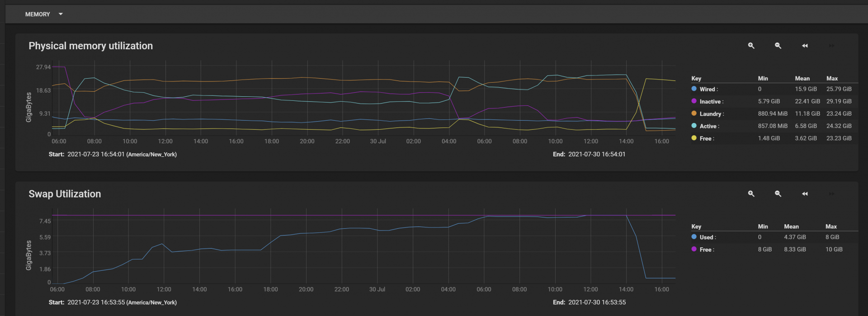Click the Laundry legend color dot
The height and width of the screenshot is (316, 868).
pyautogui.click(x=694, y=113)
